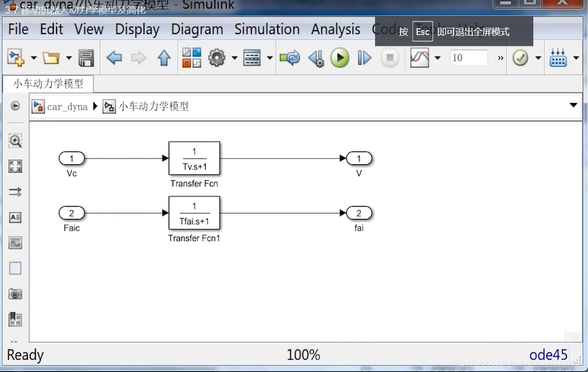
Task: Expand the breadcrumb bar dropdown arrow
Action: click(574, 105)
